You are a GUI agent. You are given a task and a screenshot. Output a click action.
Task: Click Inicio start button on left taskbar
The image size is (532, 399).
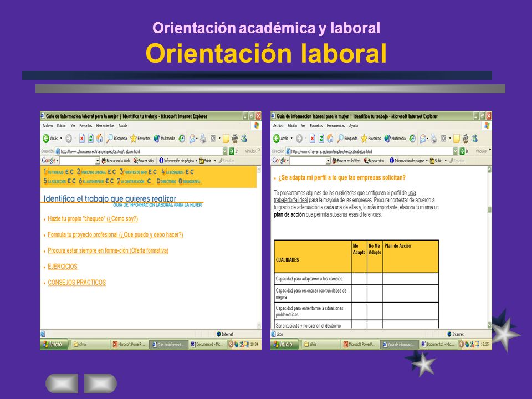(x=54, y=344)
